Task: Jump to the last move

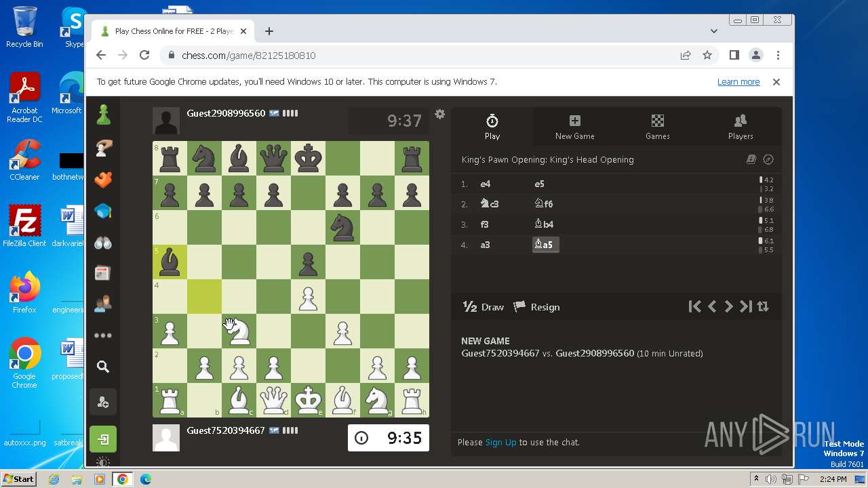Action: point(746,306)
